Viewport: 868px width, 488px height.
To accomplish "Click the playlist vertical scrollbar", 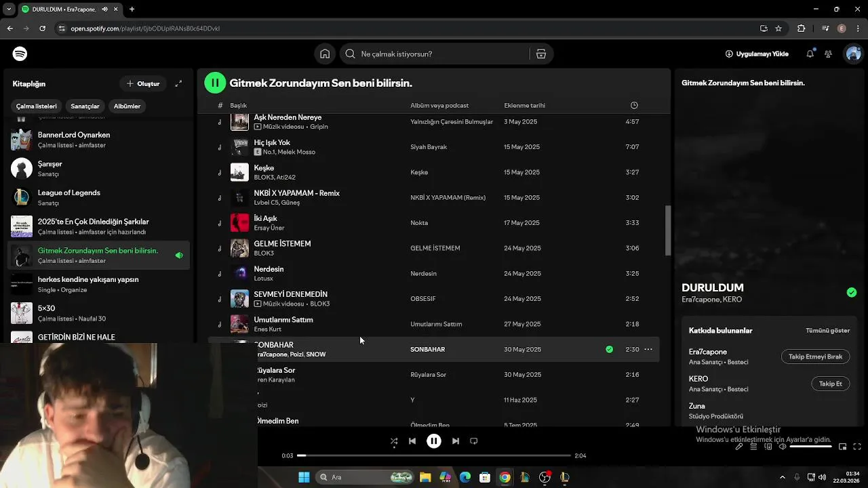I will coord(667,230).
